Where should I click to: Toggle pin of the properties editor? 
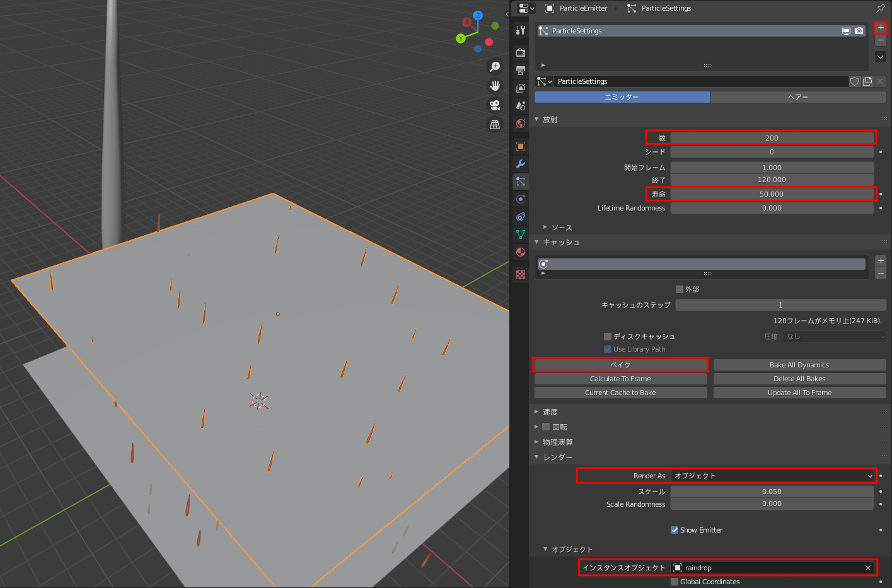pyautogui.click(x=881, y=8)
